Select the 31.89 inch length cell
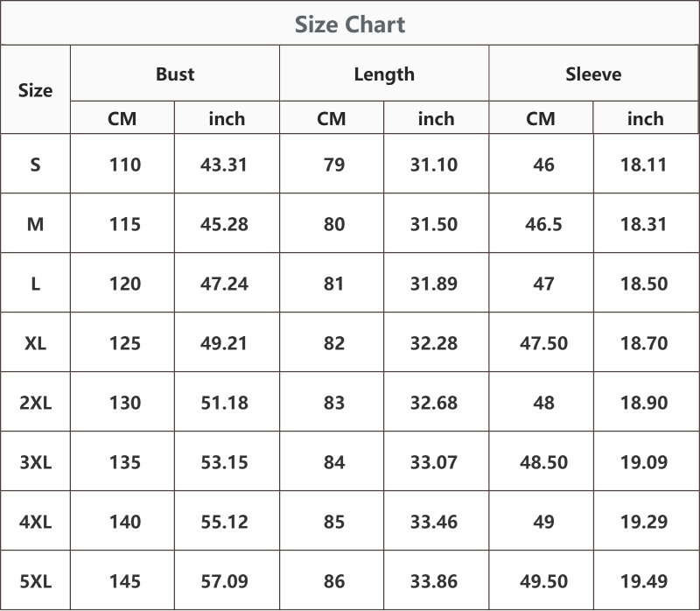Image resolution: width=700 pixels, height=611 pixels. (x=434, y=284)
